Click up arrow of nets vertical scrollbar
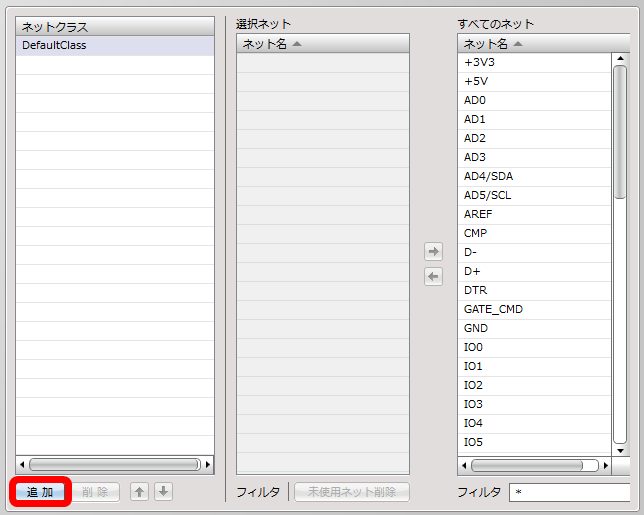Image resolution: width=644 pixels, height=515 pixels. 620,58
